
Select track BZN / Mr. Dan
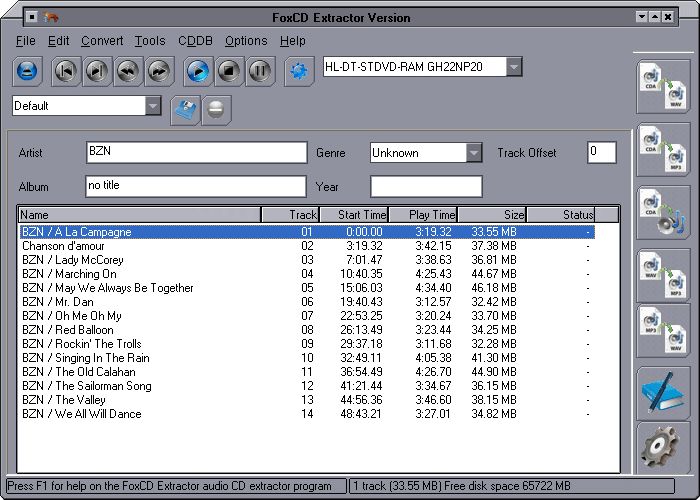pos(307,302)
